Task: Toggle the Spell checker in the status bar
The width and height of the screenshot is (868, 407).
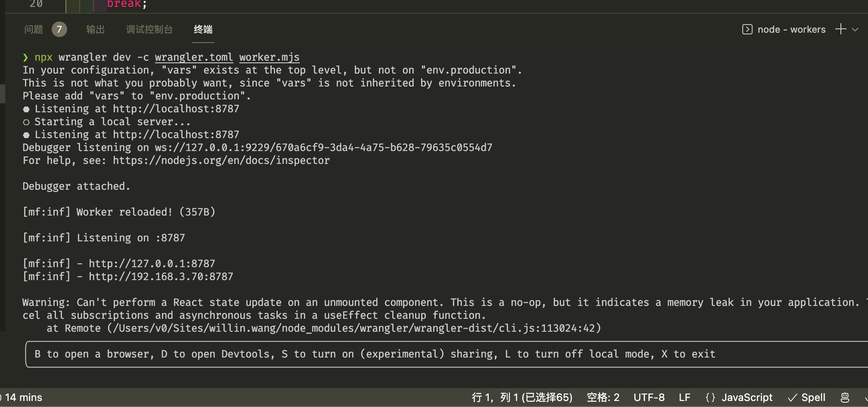Action: [806, 397]
